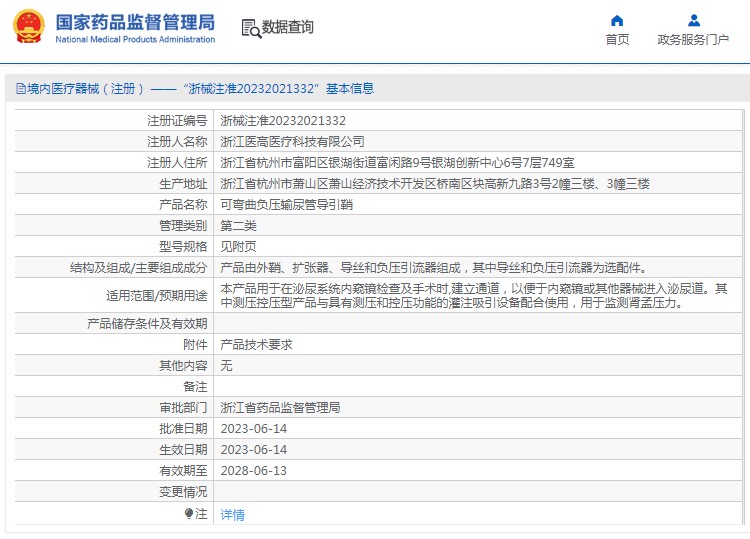Click the 其他内容 label
Image resolution: width=750 pixels, height=539 pixels.
click(x=183, y=365)
